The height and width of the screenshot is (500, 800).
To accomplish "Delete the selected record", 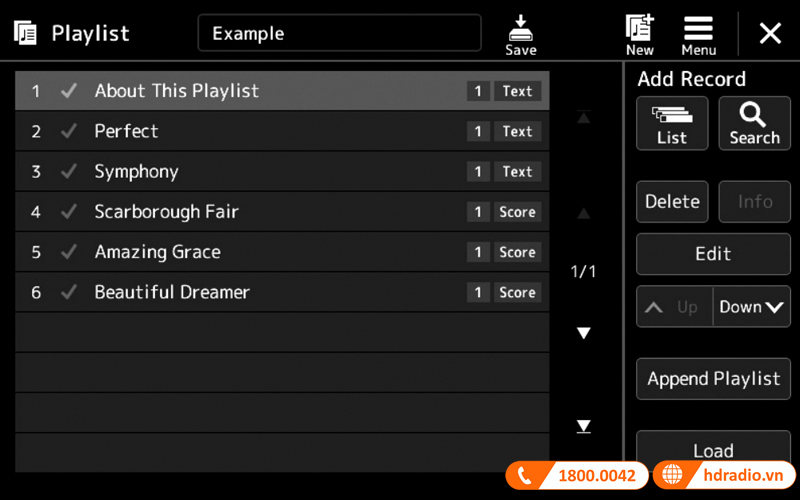I will (x=672, y=202).
